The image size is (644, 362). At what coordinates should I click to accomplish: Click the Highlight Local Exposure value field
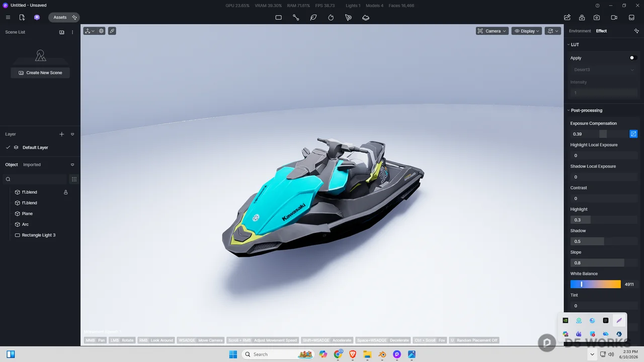click(604, 156)
